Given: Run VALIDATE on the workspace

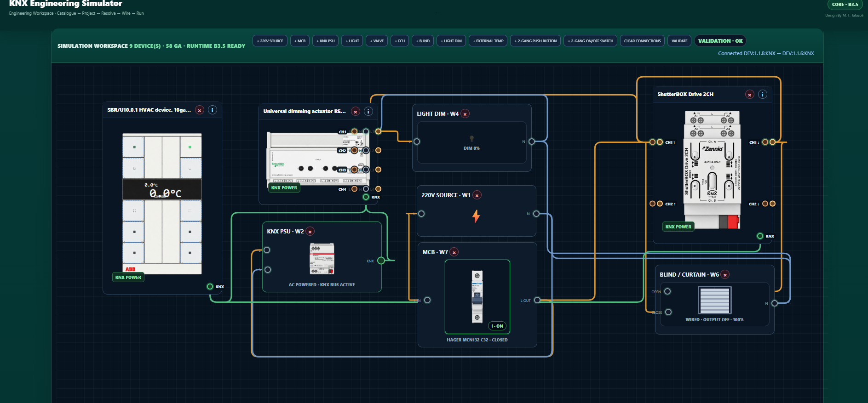Looking at the screenshot, I should click(679, 41).
